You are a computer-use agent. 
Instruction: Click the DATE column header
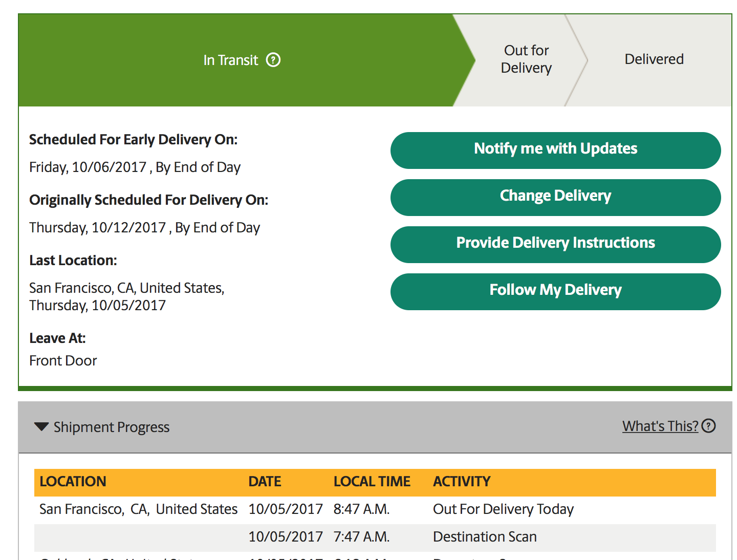coord(265,482)
